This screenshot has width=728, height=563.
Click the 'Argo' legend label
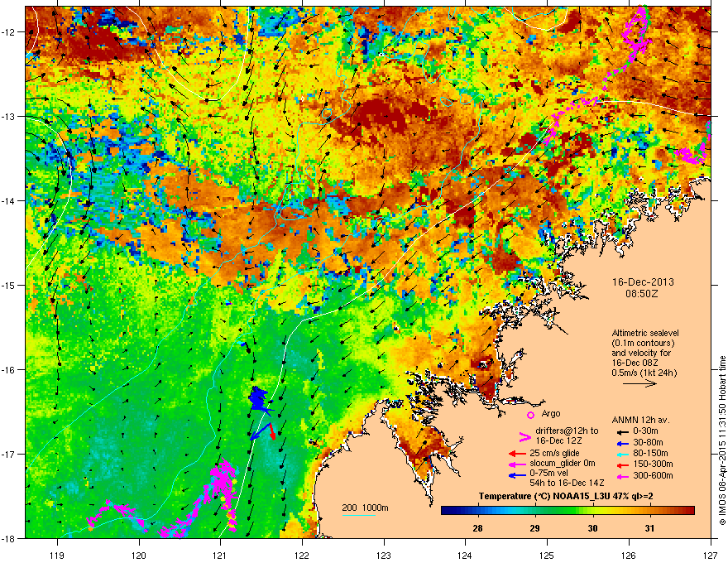[x=551, y=413]
